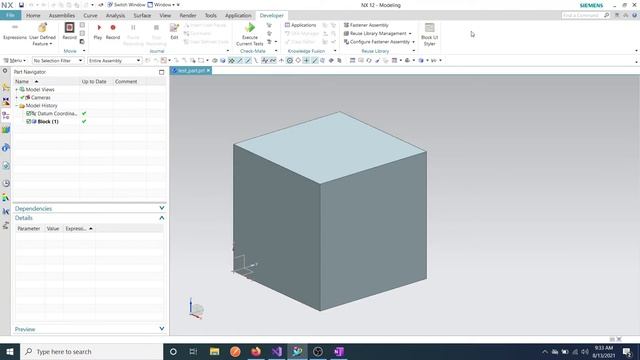
Task: Open Knowledge Fusion Applications
Action: pos(300,25)
